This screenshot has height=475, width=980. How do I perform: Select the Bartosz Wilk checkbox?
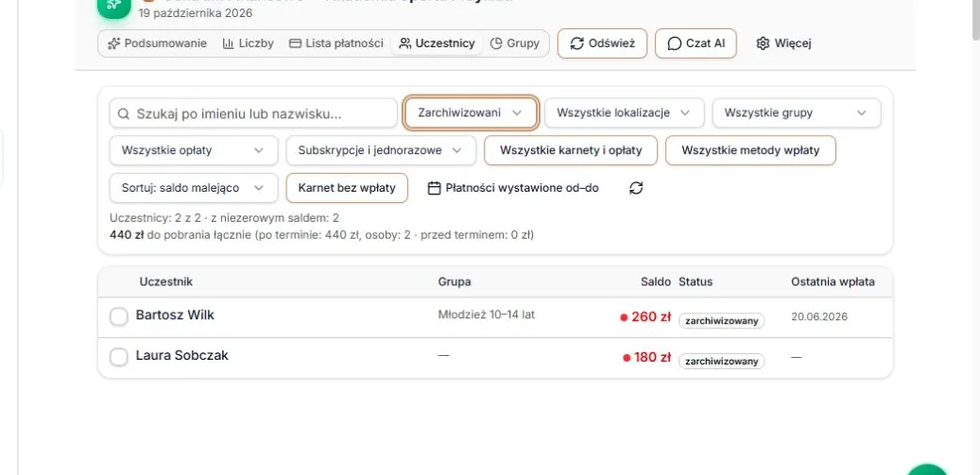pyautogui.click(x=119, y=316)
